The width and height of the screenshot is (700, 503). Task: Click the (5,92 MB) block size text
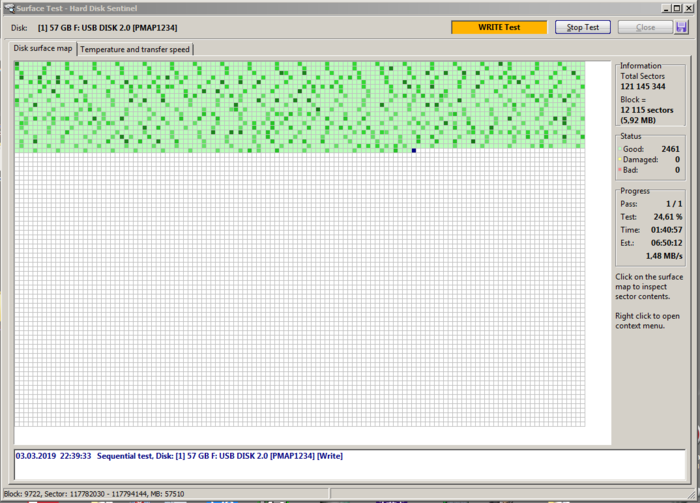click(638, 120)
